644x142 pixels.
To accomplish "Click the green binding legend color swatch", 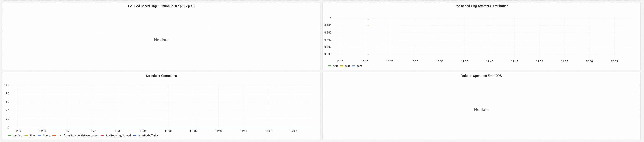I will click(x=9, y=136).
